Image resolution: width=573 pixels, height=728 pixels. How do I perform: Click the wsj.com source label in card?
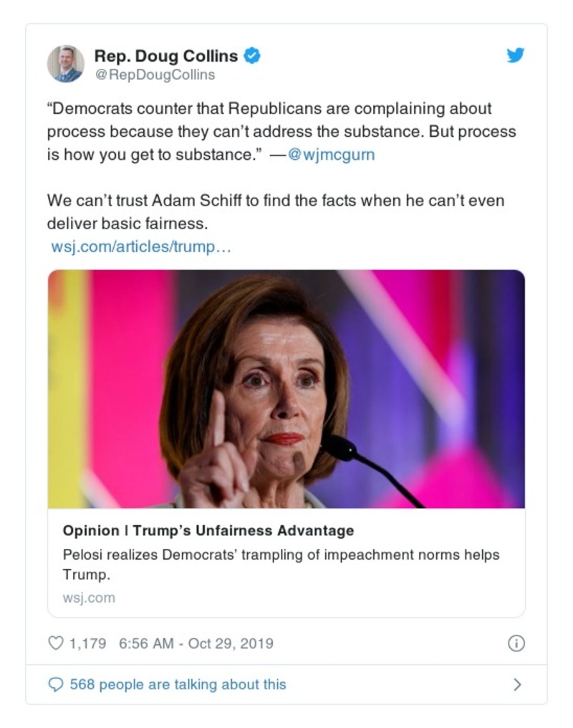pos(89,598)
